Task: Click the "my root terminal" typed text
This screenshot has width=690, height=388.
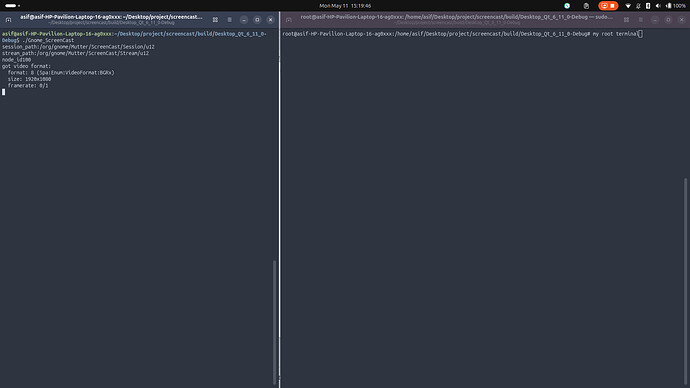Action: pos(615,34)
